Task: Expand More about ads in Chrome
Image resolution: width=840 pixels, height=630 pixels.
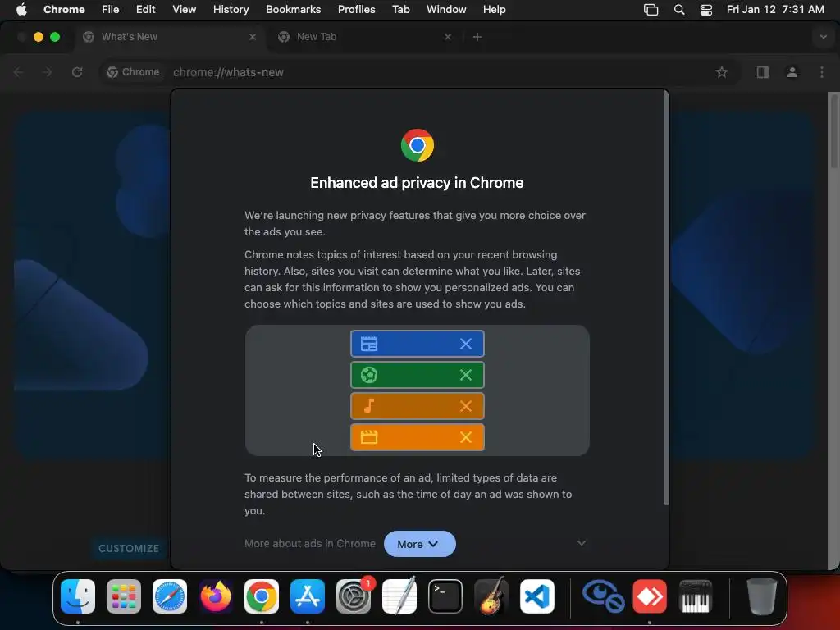Action: pos(582,543)
